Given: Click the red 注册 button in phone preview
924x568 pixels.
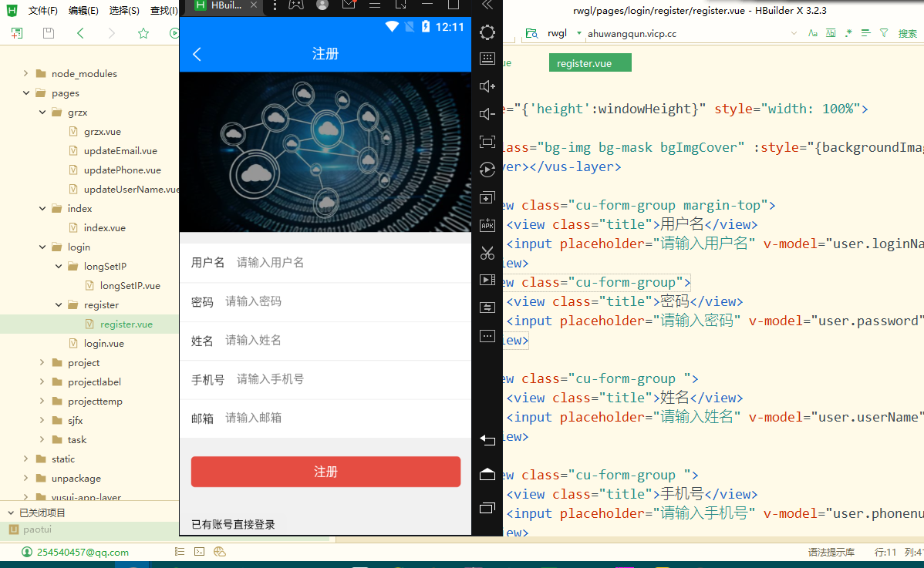Looking at the screenshot, I should (325, 472).
